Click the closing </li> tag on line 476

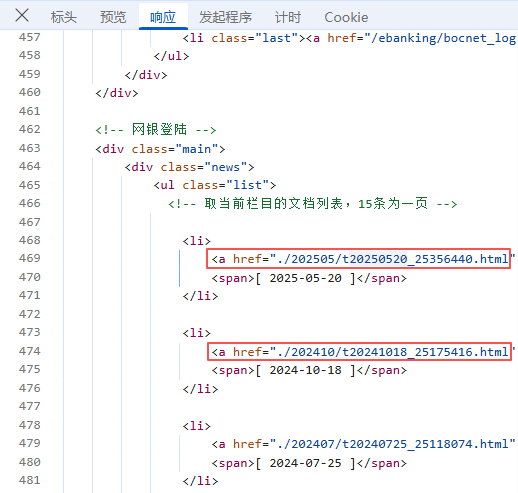click(x=200, y=389)
